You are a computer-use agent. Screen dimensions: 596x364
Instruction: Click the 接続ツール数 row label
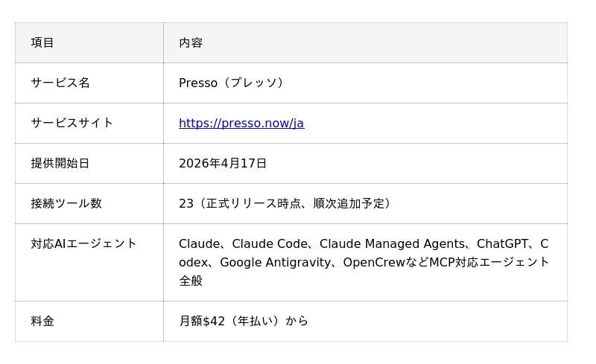point(66,204)
